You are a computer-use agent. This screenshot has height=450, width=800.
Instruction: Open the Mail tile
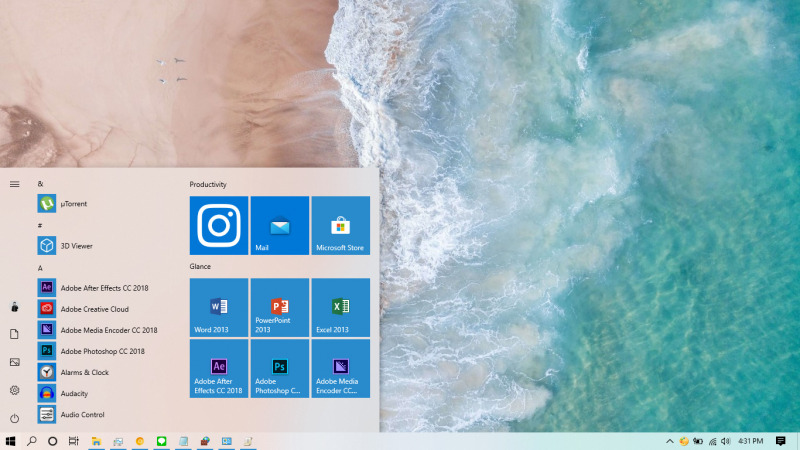pos(280,226)
